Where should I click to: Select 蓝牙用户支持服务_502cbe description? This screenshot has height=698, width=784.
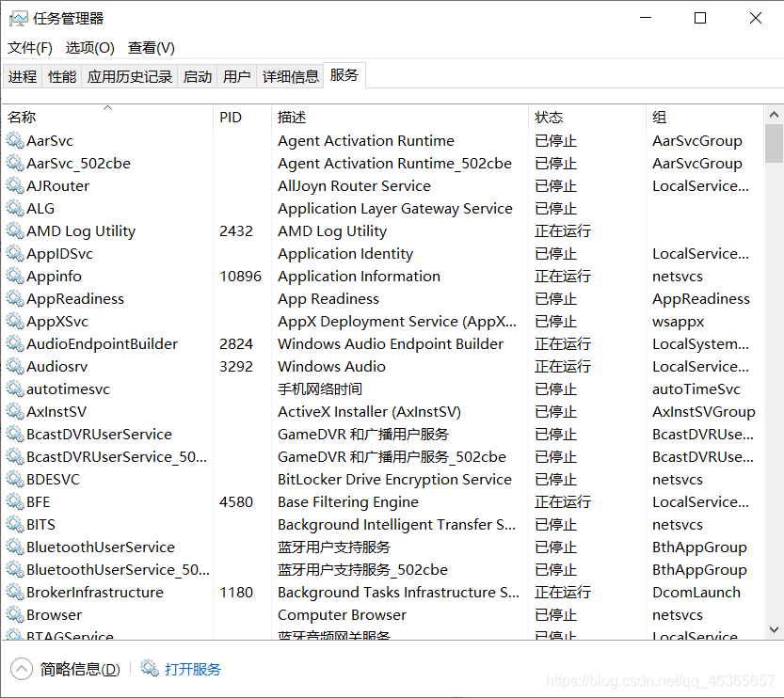click(x=362, y=570)
